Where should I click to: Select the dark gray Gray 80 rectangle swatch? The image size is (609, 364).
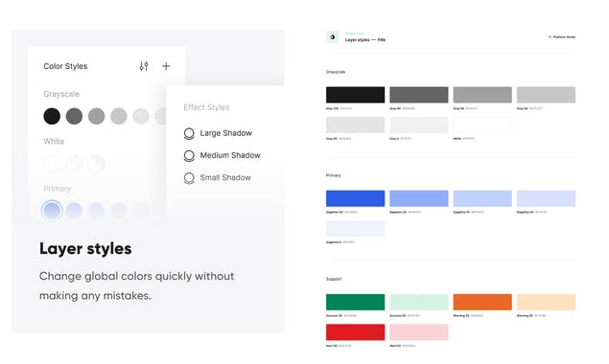click(x=419, y=95)
